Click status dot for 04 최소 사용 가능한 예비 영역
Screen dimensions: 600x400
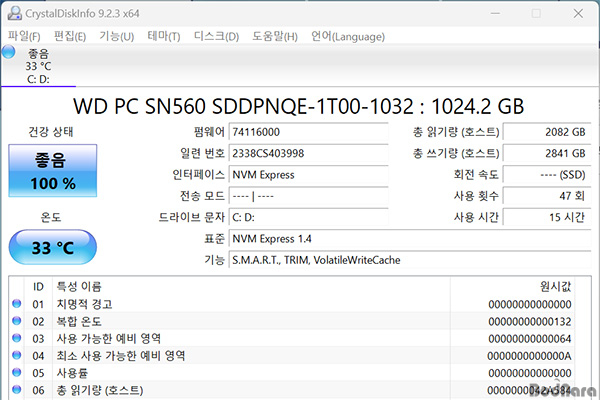(x=16, y=355)
